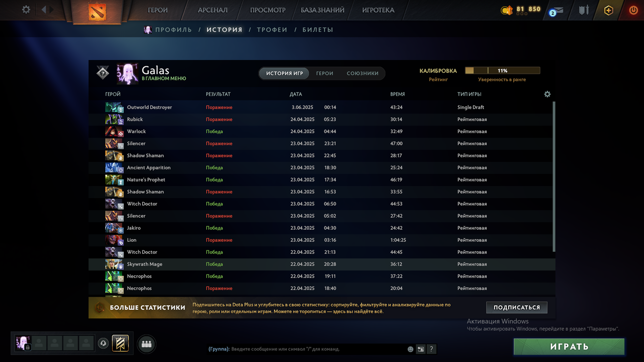Click the rank confidence 11% progress bar
644x362 pixels.
pos(503,71)
